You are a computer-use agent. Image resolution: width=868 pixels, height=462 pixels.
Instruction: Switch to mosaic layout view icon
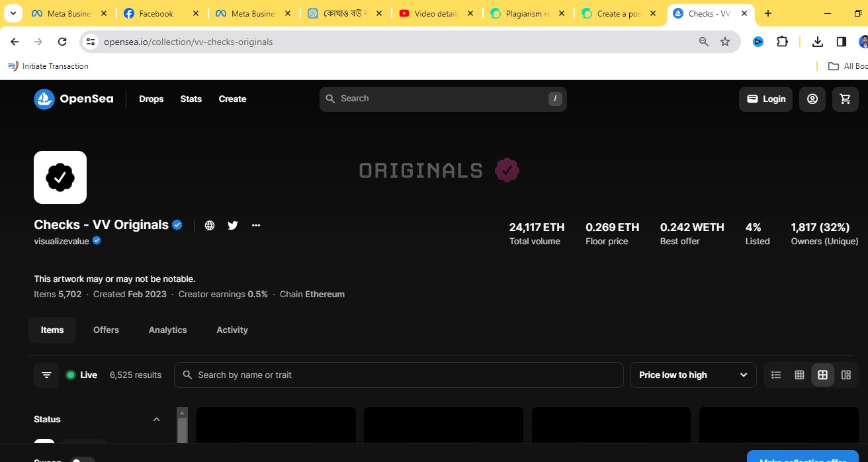click(x=846, y=375)
